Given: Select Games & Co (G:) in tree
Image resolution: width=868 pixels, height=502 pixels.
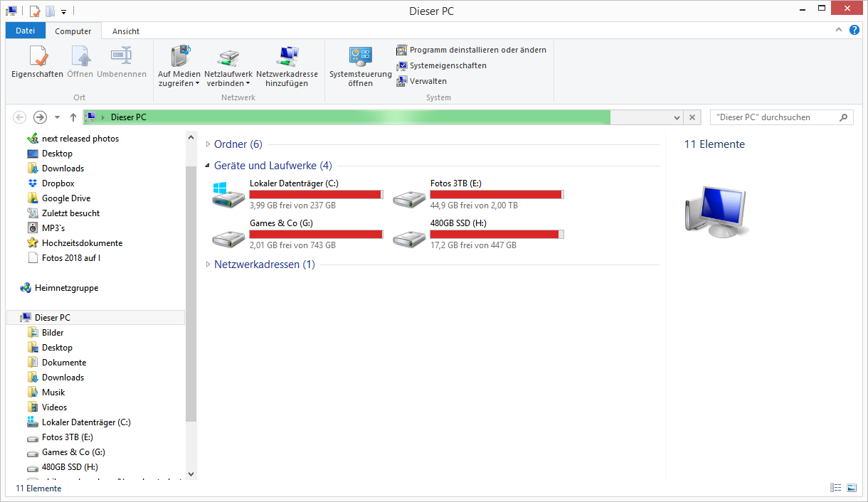Looking at the screenshot, I should tap(73, 452).
